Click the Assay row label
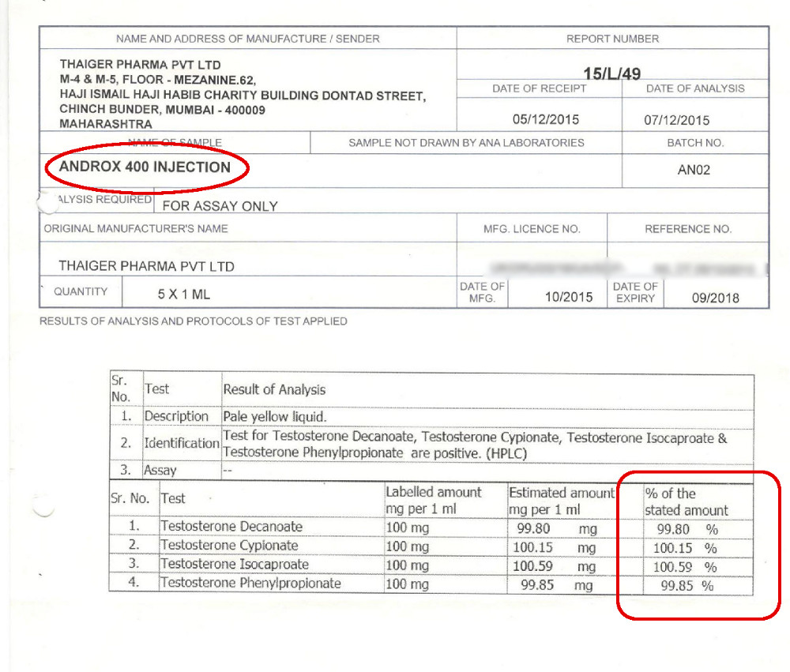Screen dimensions: 790x672 [160, 470]
